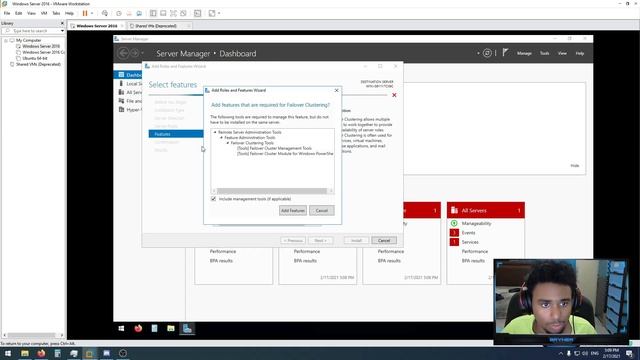Open the VMware Help menu
The image size is (640, 360).
[x=69, y=13]
